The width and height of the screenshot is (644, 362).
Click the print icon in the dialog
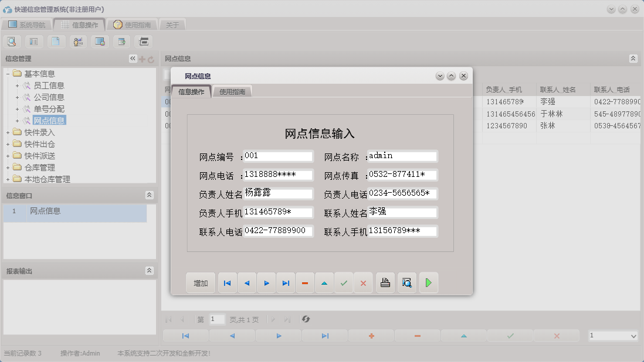tap(385, 282)
